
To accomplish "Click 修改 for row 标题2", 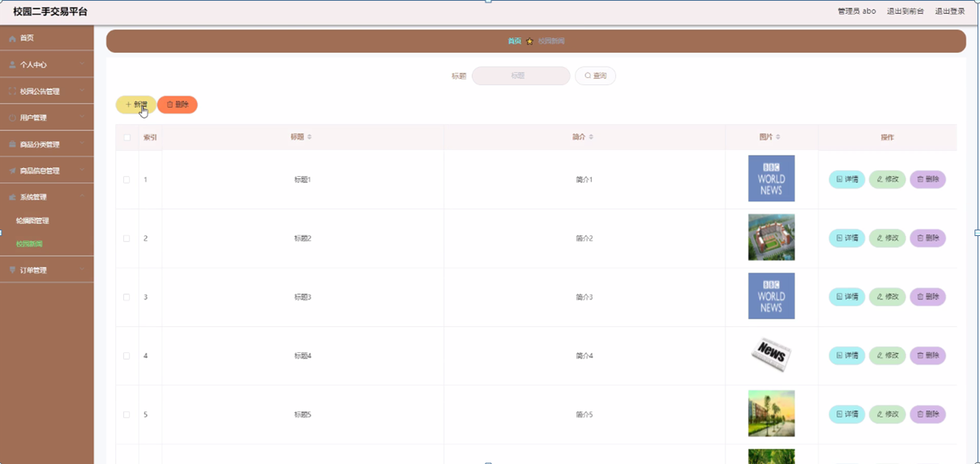I will (x=888, y=238).
